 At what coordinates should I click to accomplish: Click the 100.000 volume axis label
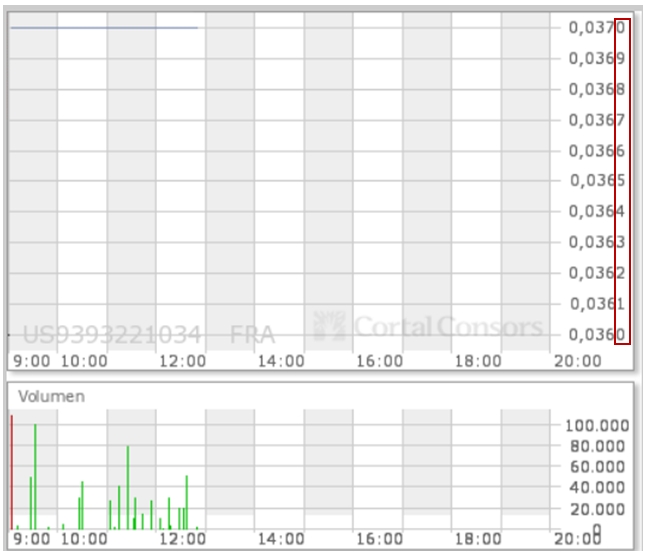coord(597,426)
